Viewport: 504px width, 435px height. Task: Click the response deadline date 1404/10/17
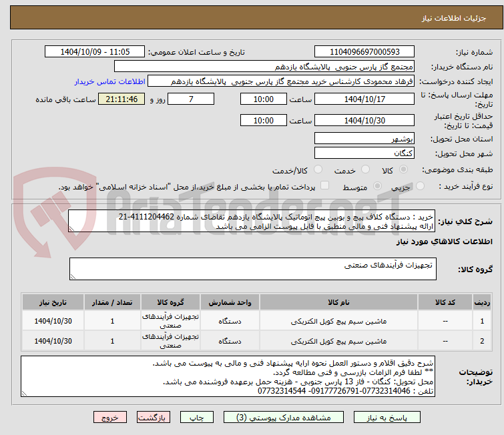(x=364, y=99)
